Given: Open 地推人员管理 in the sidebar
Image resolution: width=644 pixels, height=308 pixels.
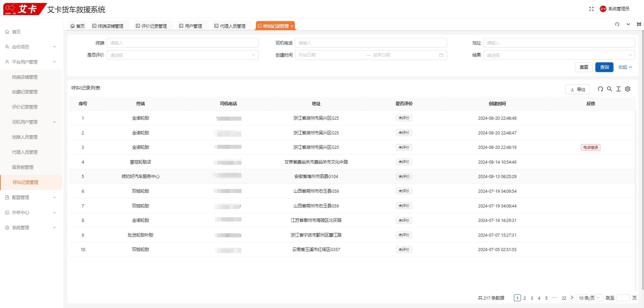Looking at the screenshot, I should coord(25,137).
